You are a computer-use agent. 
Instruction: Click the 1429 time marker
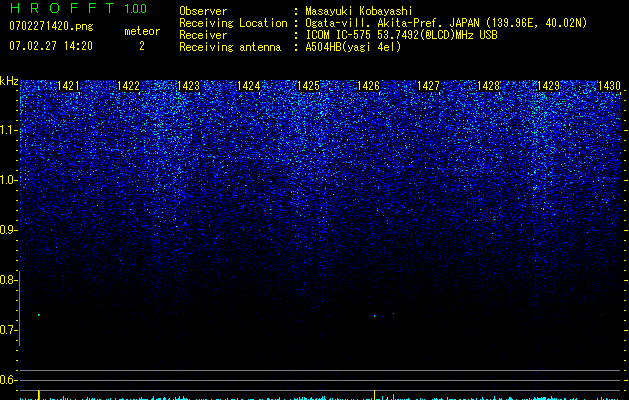coord(548,85)
